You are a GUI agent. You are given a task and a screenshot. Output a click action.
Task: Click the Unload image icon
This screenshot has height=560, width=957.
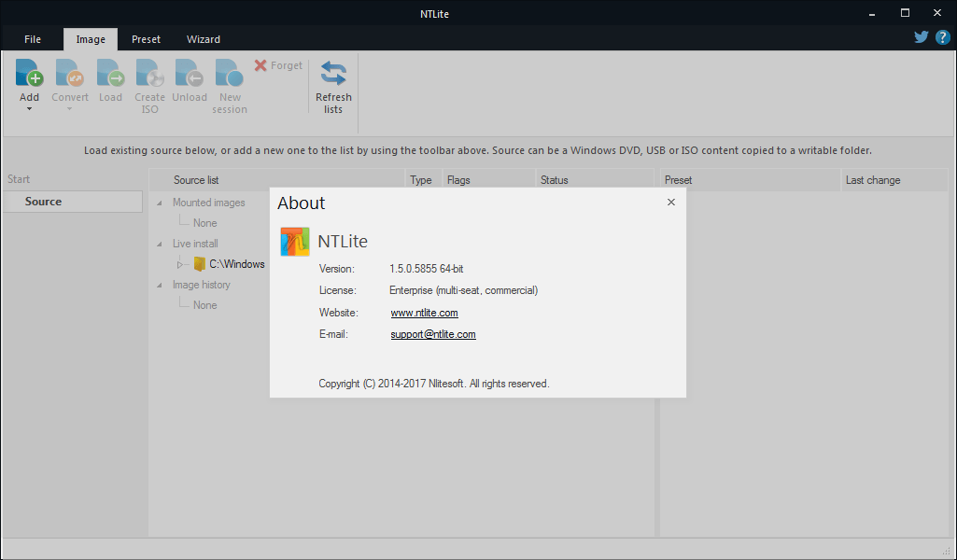tap(190, 74)
